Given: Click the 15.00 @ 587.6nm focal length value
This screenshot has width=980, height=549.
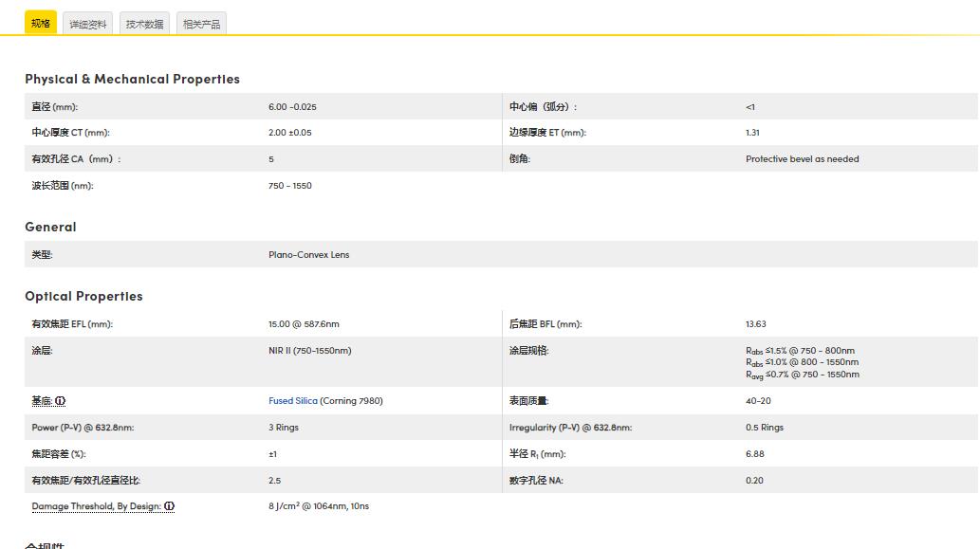Looking at the screenshot, I should pyautogui.click(x=304, y=324).
